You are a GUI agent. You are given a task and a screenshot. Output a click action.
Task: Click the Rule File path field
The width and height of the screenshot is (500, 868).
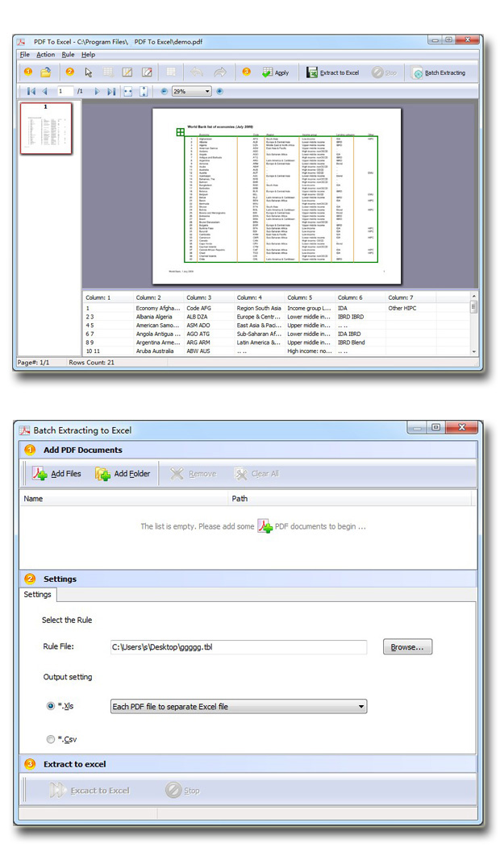239,646
